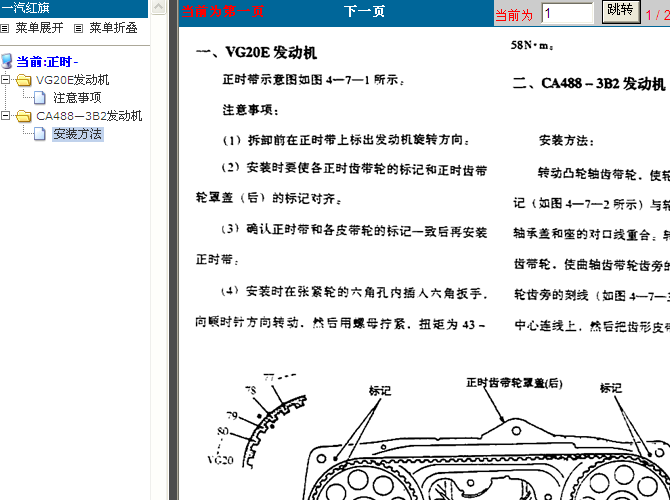Click the VG20 label on the gear diagram
The width and height of the screenshot is (670, 500).
pos(220,460)
